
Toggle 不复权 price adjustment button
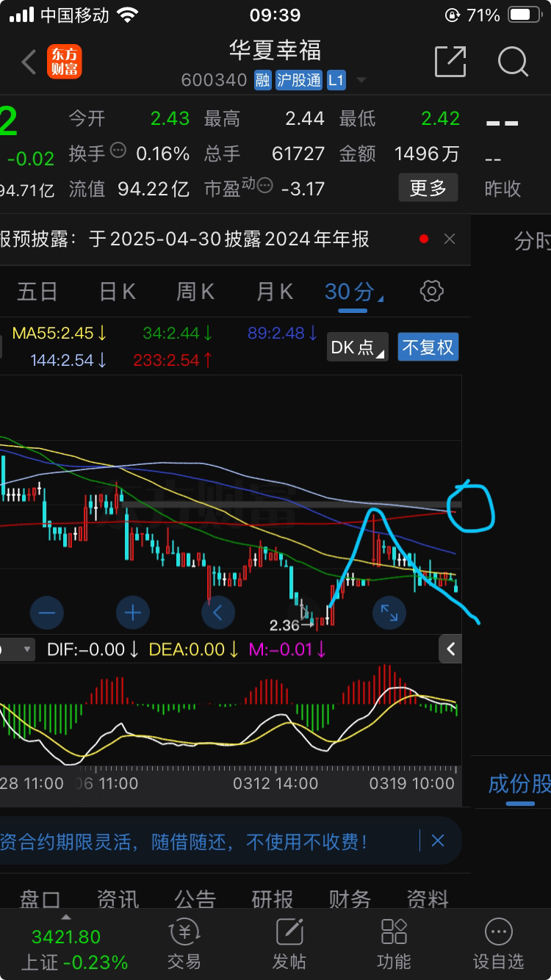pyautogui.click(x=428, y=347)
